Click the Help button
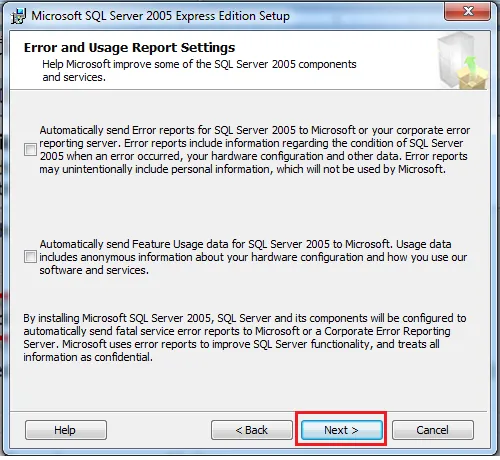500x460 pixels. pos(66,430)
